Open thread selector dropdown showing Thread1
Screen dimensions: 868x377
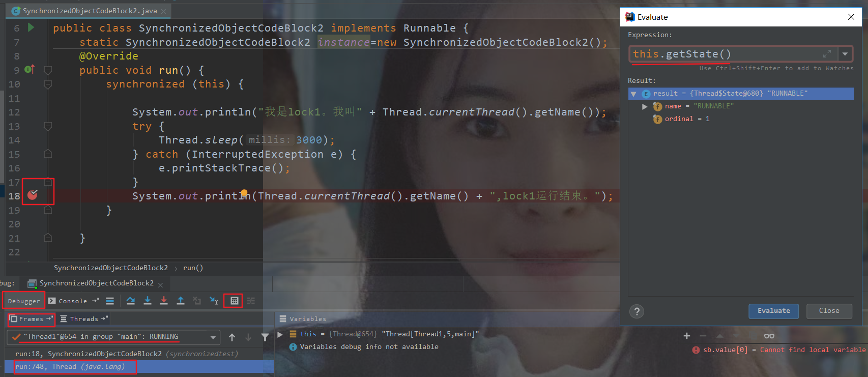[213, 337]
